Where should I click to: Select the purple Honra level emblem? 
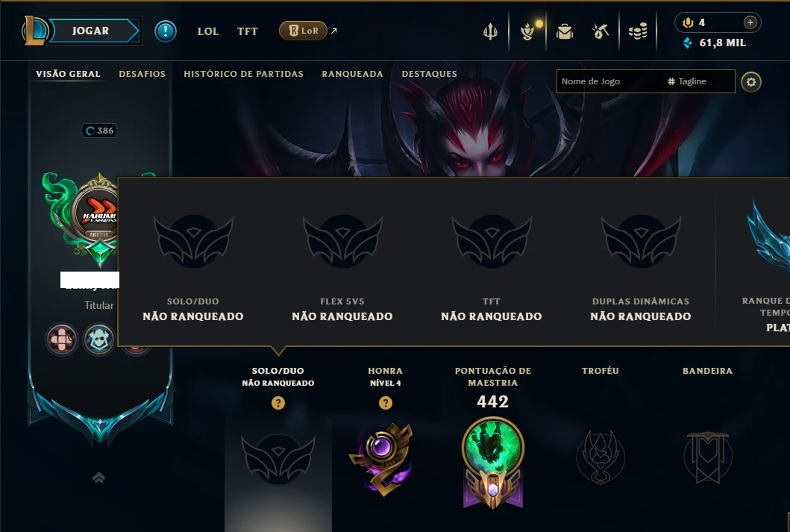tap(382, 458)
